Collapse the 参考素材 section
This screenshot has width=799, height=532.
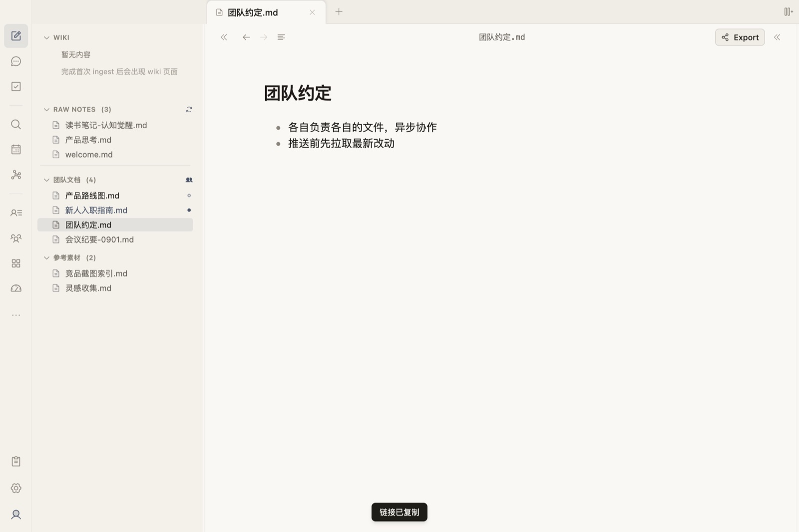tap(46, 258)
